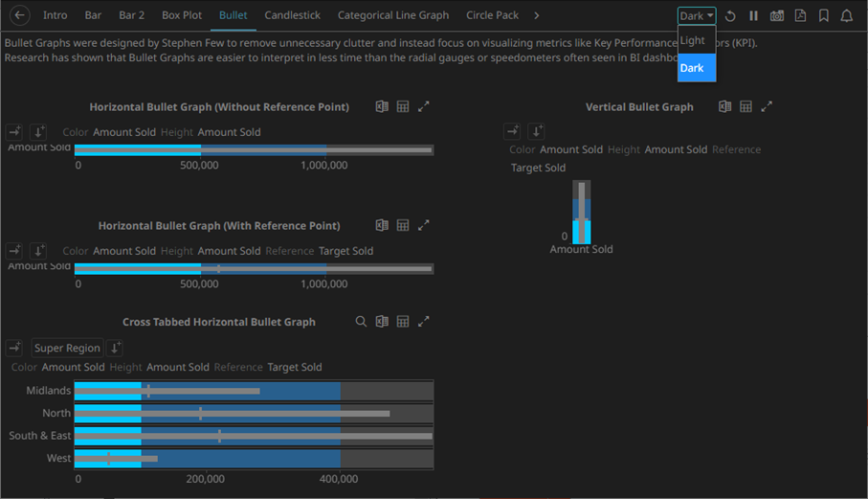The height and width of the screenshot is (499, 868).
Task: Click the refresh data icon
Action: coord(730,16)
